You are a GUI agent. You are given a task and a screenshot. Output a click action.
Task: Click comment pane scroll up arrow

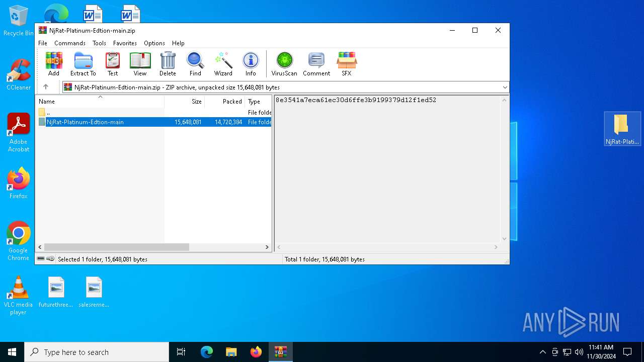pos(504,100)
